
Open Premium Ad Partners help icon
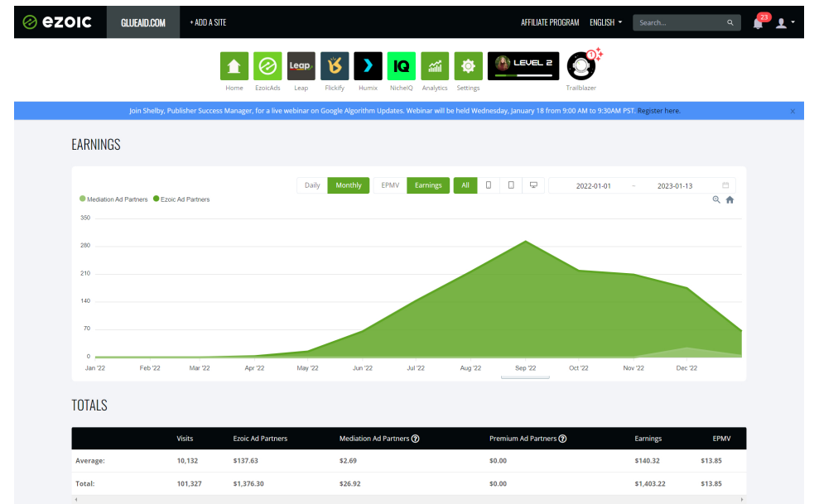coord(562,439)
